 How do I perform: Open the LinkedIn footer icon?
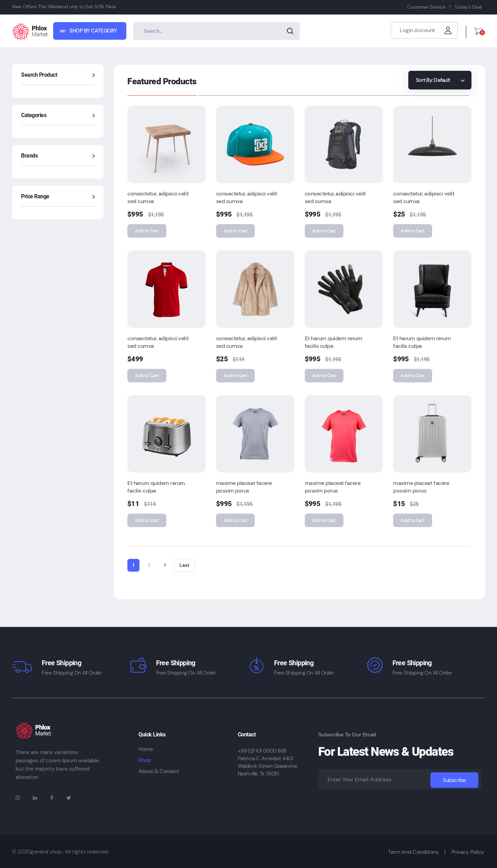click(35, 798)
